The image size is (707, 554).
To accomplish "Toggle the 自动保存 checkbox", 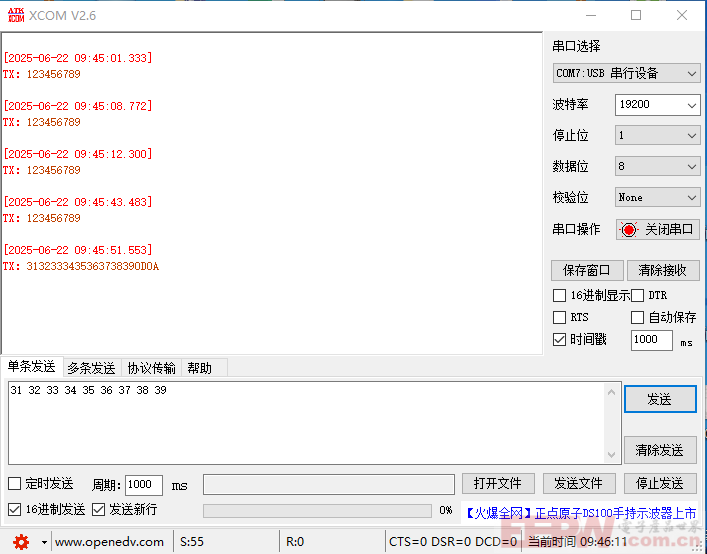I will click(637, 317).
